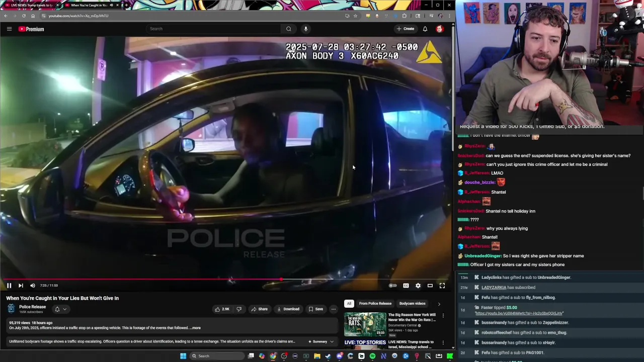Open Spotify from the taskbar
The height and width of the screenshot is (362, 644).
372,356
